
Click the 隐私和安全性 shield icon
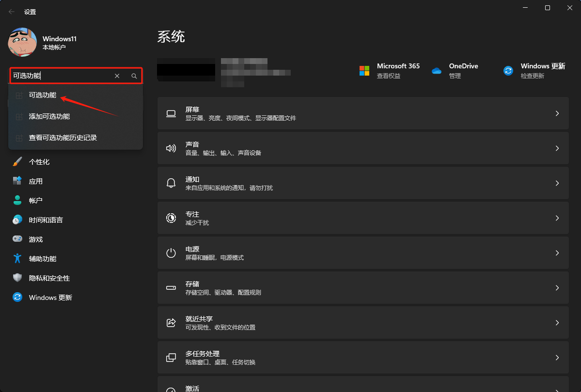[17, 278]
